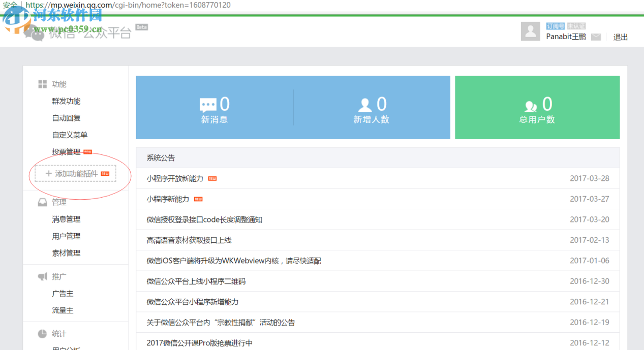Viewport: 644px width, 350px height.
Task: Click the 总用户数 people icon
Action: point(531,106)
